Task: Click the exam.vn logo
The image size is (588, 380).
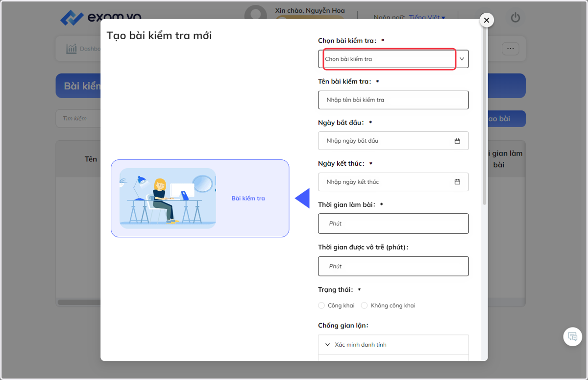Action: point(100,18)
